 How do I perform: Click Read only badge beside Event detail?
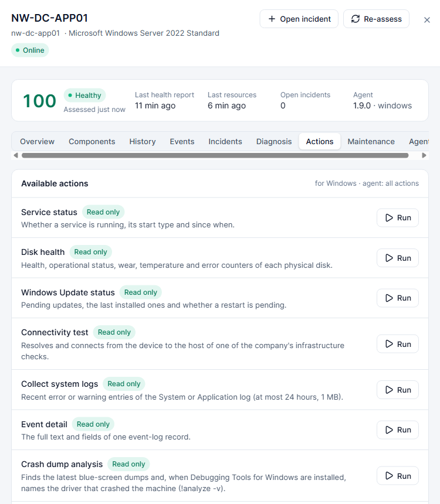click(93, 424)
